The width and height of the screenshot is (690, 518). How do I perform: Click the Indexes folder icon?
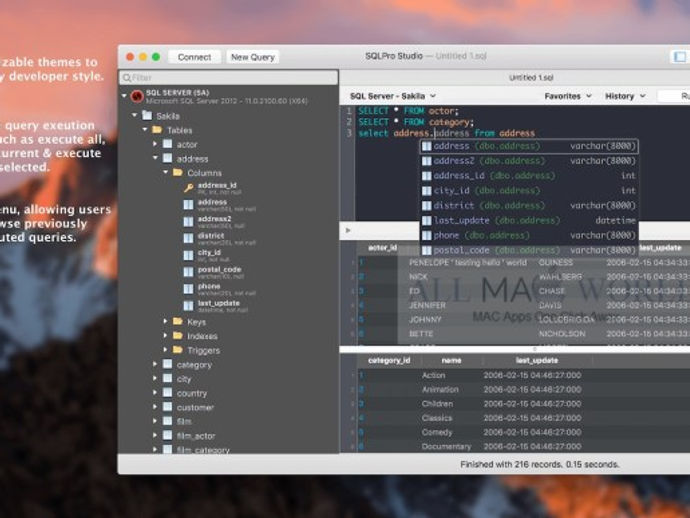[x=178, y=336]
